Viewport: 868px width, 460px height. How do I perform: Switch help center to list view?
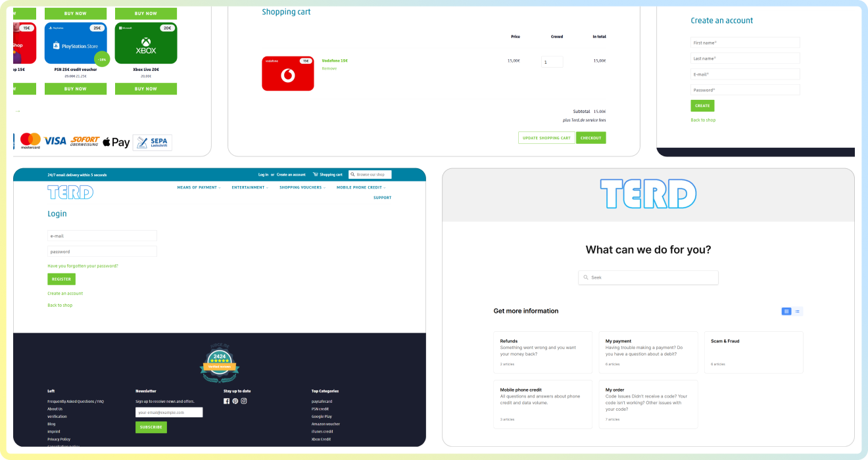tap(797, 311)
